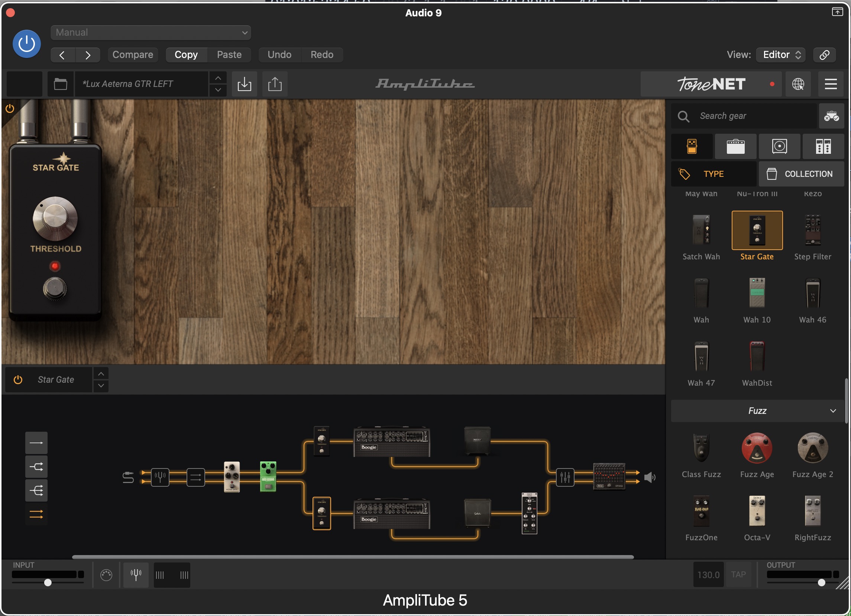Click the mixer block in chain
This screenshot has height=616, width=851.
tap(565, 477)
